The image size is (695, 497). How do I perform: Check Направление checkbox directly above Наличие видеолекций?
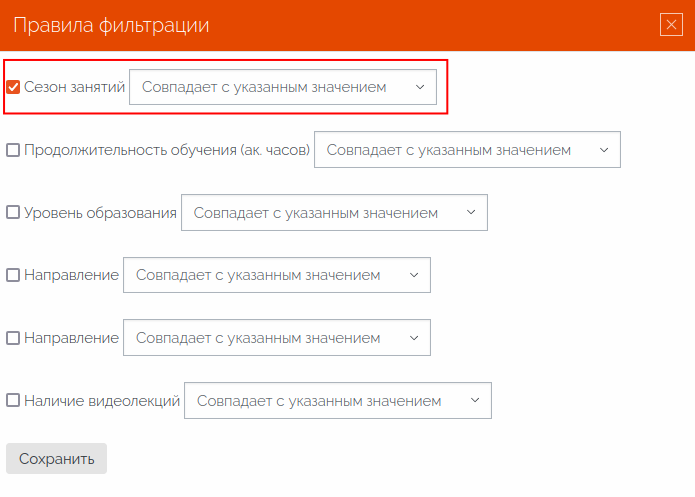coord(13,338)
